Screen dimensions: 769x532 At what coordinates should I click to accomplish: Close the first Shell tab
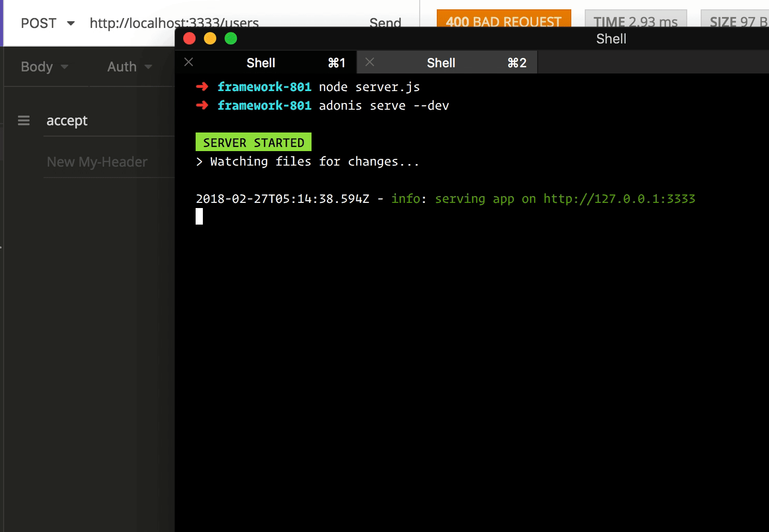(x=189, y=62)
